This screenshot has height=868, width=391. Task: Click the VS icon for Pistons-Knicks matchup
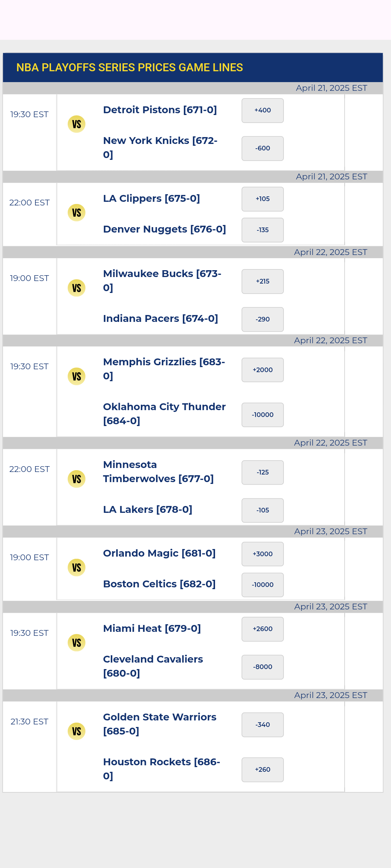point(76,124)
